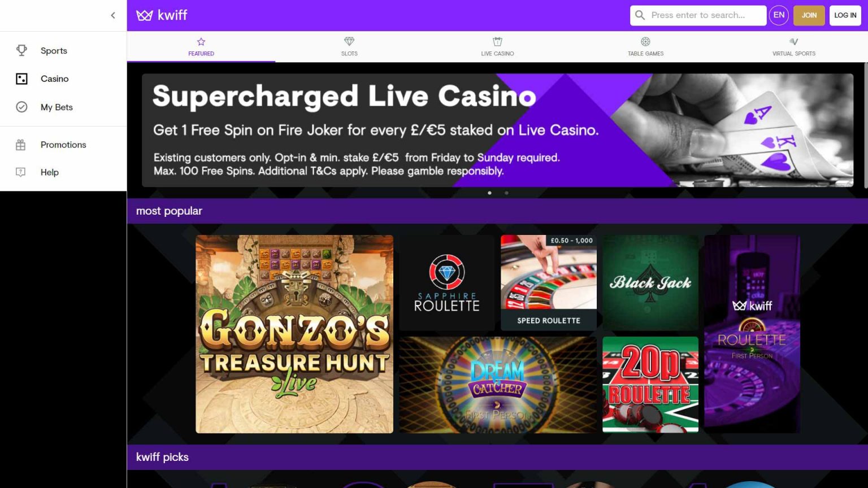This screenshot has width=868, height=488.
Task: Click the Help question icon
Action: [x=21, y=172]
